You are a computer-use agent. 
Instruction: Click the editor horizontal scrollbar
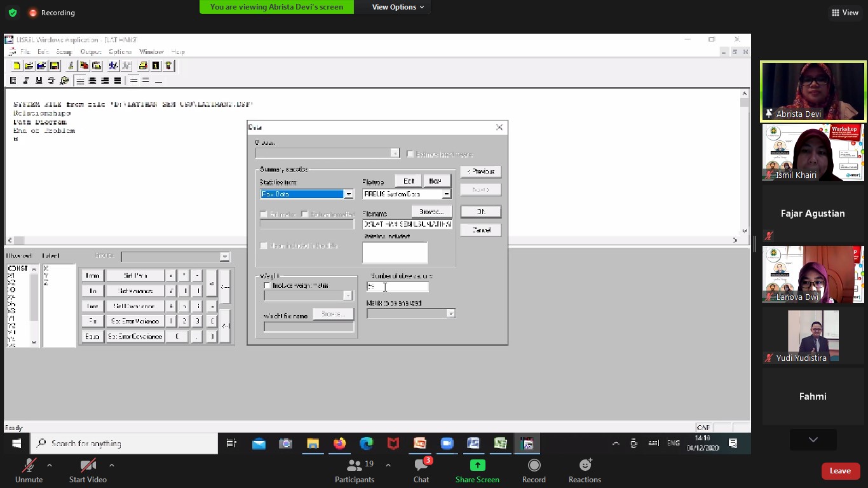[x=374, y=240]
